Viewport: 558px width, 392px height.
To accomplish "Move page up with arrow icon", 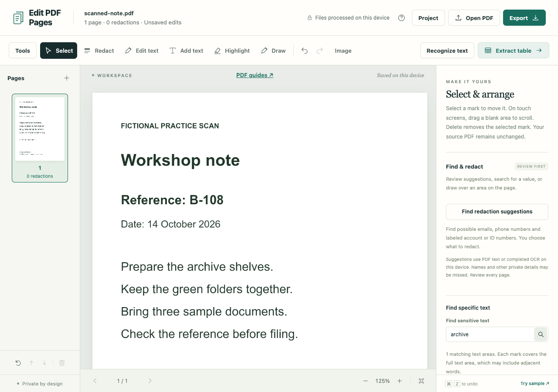I will tap(31, 363).
